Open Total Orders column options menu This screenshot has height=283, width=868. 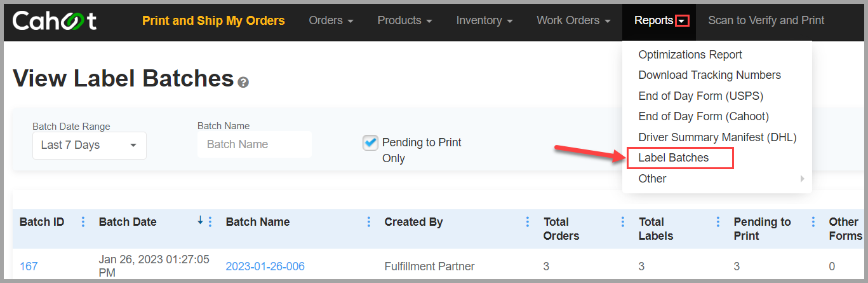(623, 222)
